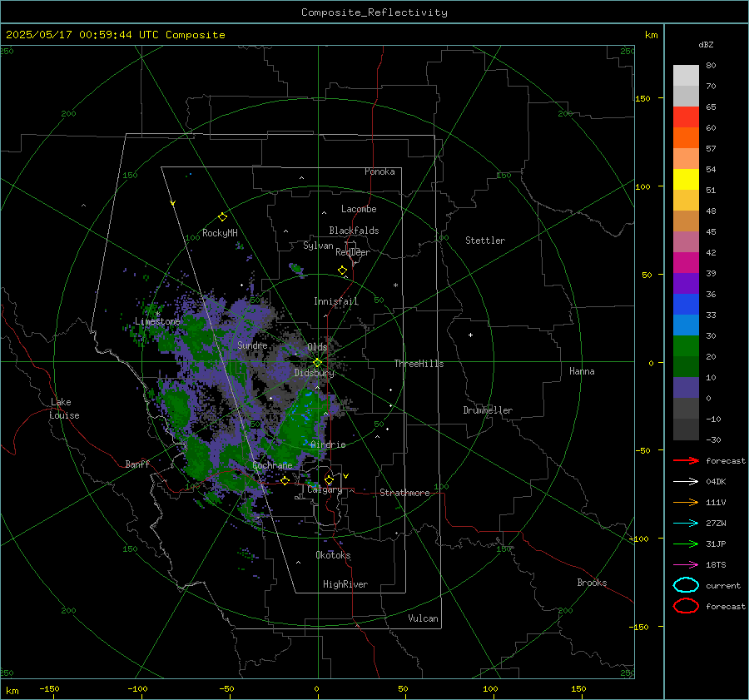Click the red forecast arrow in legend
749x700 pixels.
686,460
